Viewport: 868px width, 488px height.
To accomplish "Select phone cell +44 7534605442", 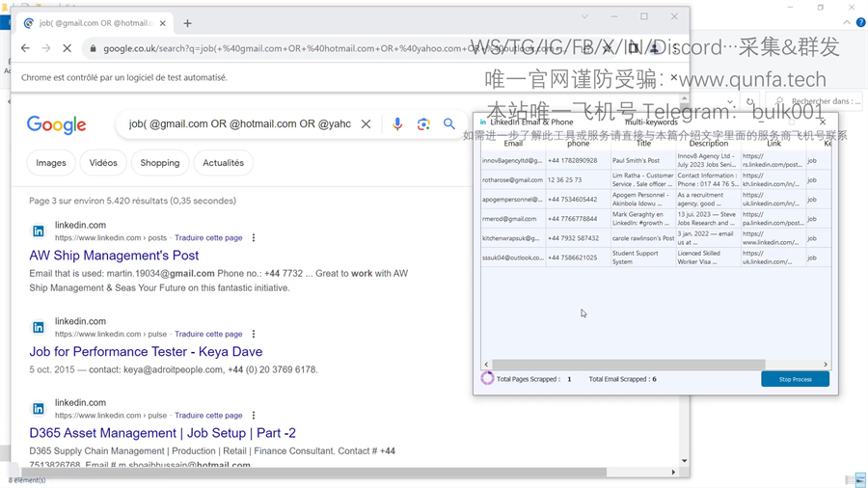I will coord(578,200).
